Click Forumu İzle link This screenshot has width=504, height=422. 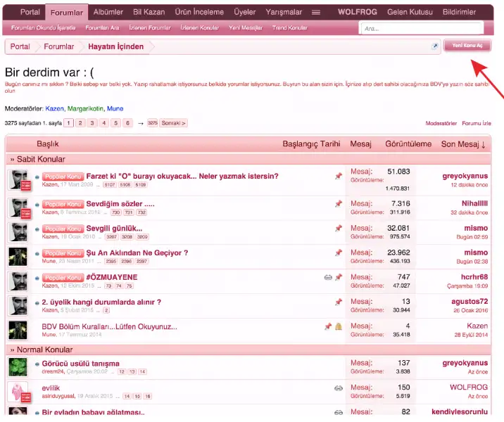tap(477, 123)
